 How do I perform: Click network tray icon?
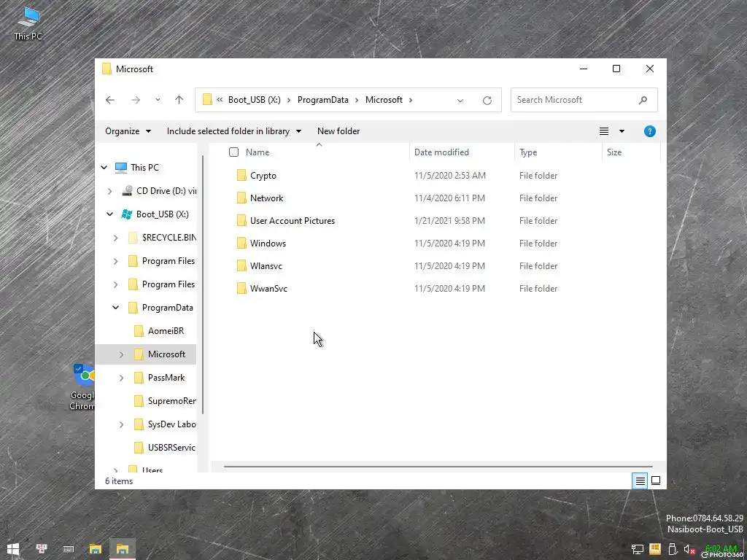coord(637,550)
